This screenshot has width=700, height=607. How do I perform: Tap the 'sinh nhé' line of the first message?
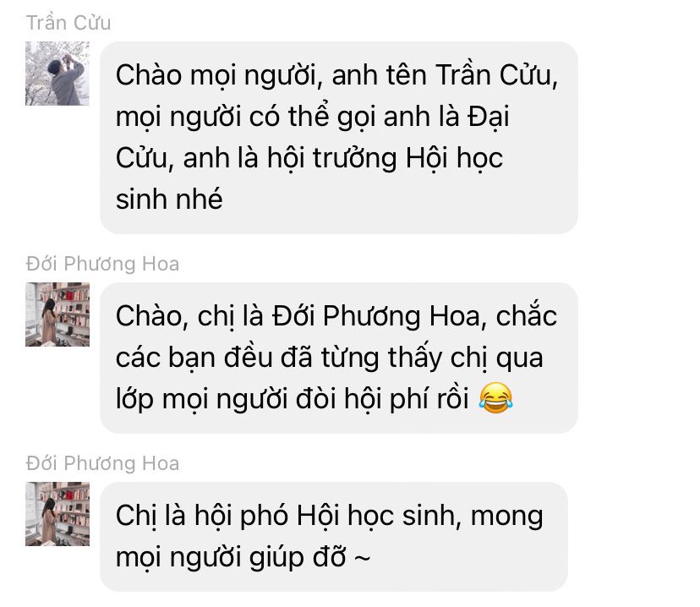(x=169, y=199)
